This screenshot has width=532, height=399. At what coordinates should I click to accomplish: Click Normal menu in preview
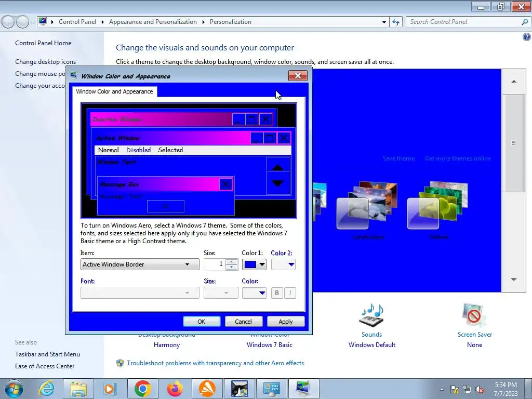click(108, 150)
